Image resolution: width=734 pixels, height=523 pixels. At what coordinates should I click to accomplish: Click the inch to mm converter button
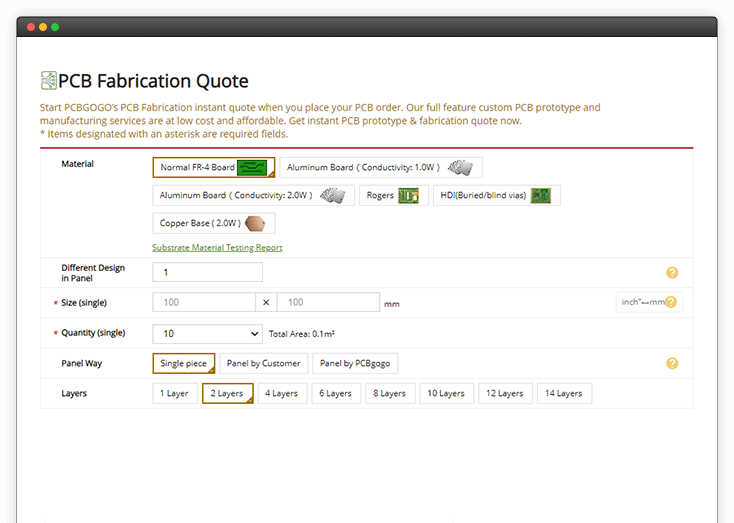click(x=649, y=302)
